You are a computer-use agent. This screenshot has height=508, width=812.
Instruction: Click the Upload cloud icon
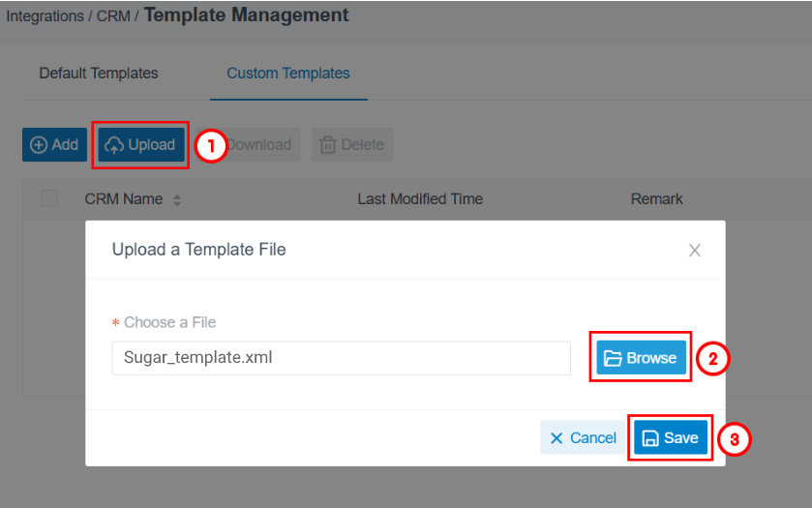click(114, 145)
